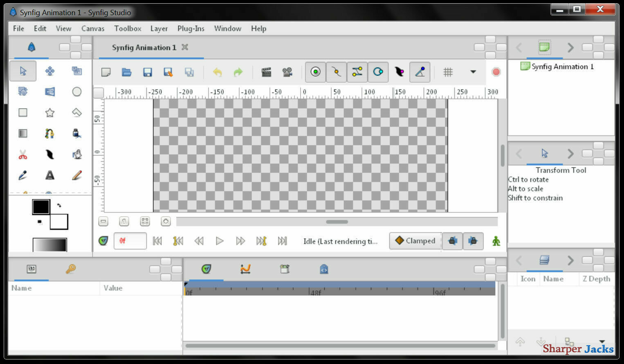Select the Transform tool arrow
The height and width of the screenshot is (364, 624).
[x=23, y=71]
